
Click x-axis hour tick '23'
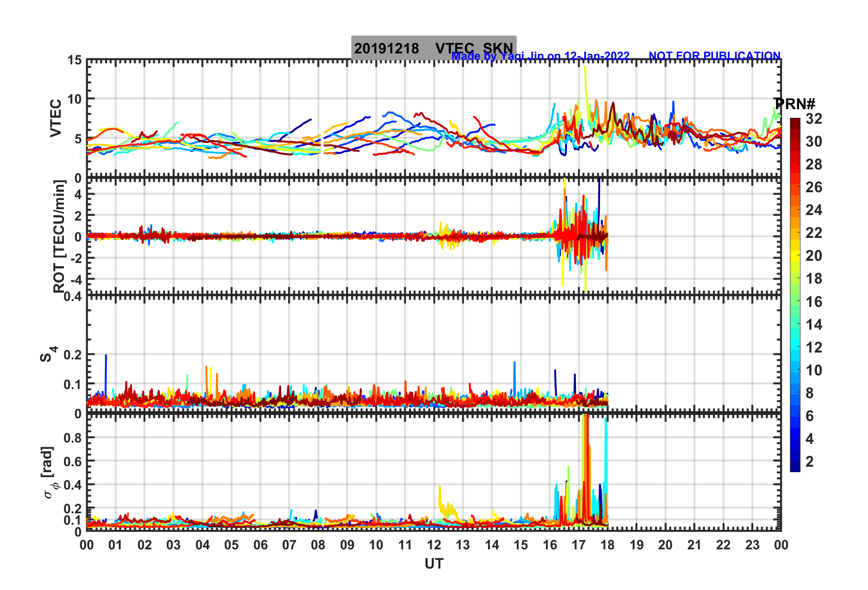(x=753, y=545)
